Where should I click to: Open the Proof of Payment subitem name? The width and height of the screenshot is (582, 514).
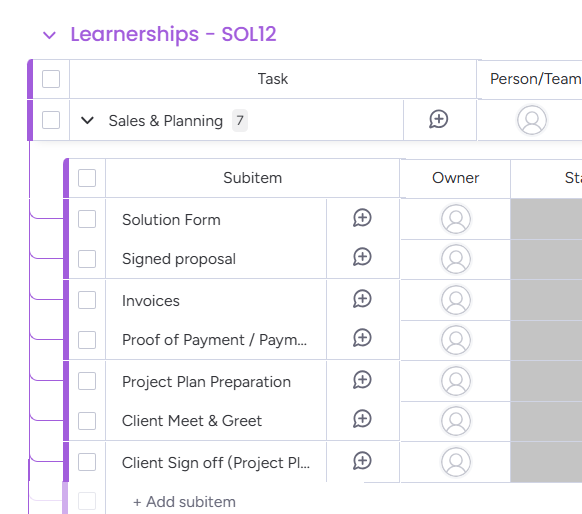(x=215, y=340)
